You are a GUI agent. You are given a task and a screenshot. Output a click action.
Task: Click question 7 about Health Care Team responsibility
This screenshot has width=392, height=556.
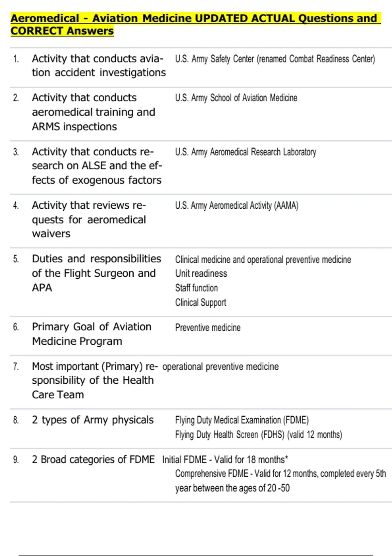pyautogui.click(x=95, y=380)
